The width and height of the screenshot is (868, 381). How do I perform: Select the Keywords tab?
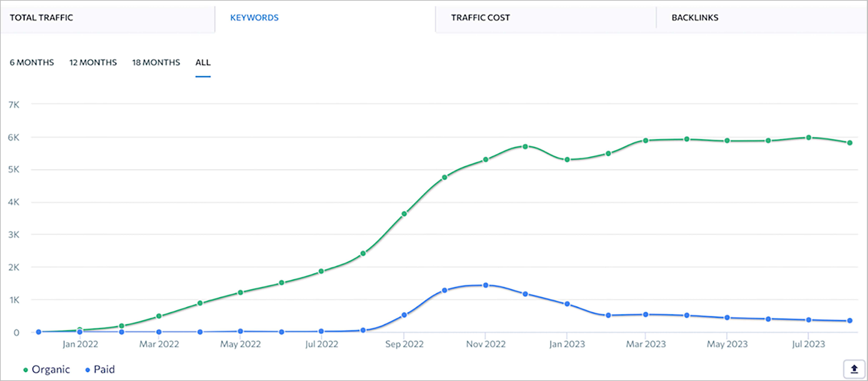point(254,17)
